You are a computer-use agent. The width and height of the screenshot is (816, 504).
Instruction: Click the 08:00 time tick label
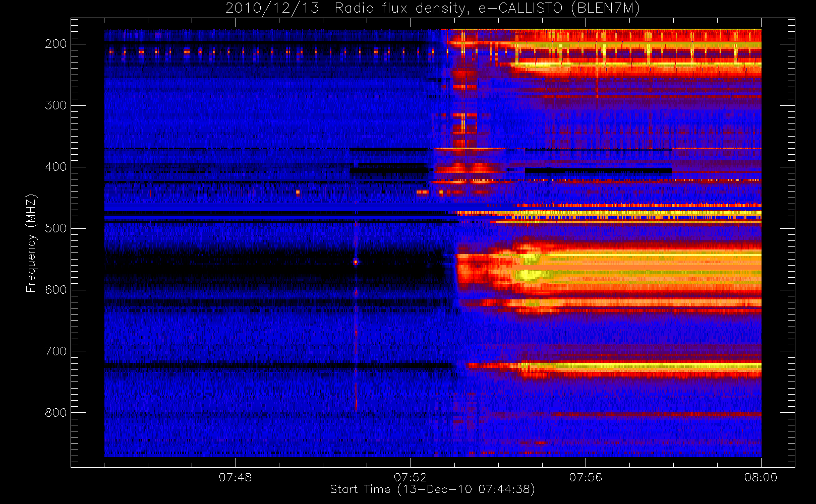click(761, 477)
